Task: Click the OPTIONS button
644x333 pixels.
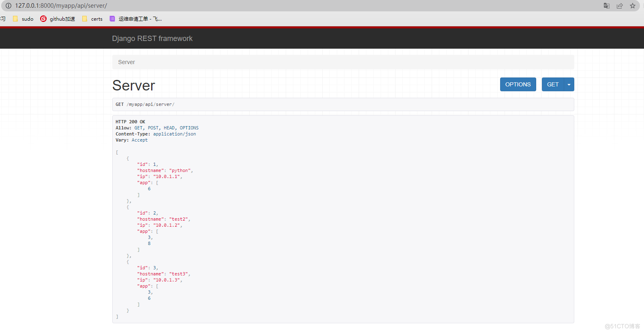Action: click(x=518, y=84)
